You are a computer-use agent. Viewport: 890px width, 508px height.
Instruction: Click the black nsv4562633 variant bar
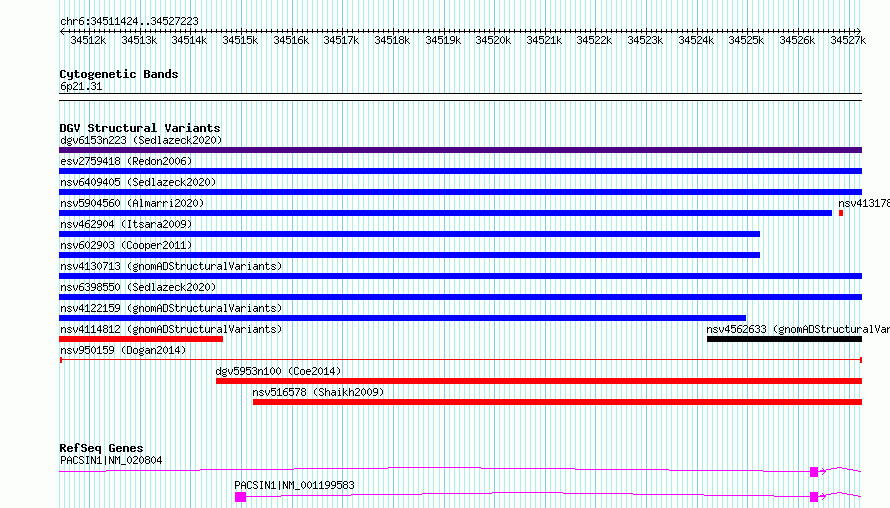click(x=784, y=339)
